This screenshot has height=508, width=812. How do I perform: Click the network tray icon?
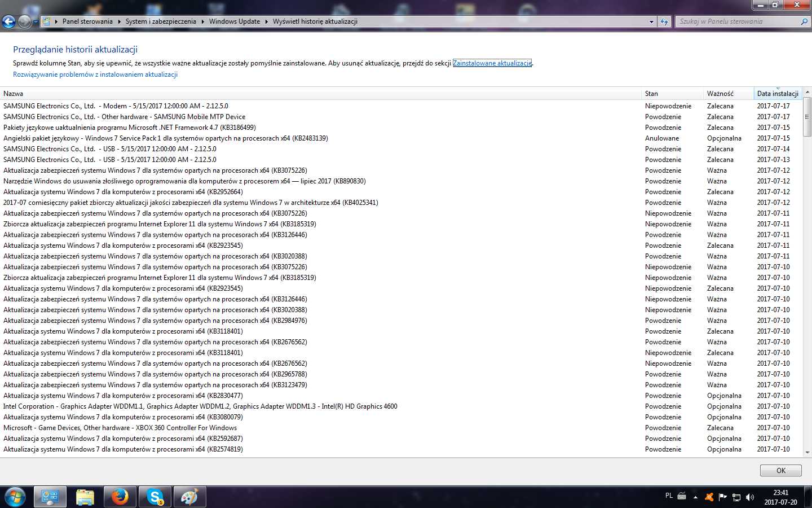point(736,497)
